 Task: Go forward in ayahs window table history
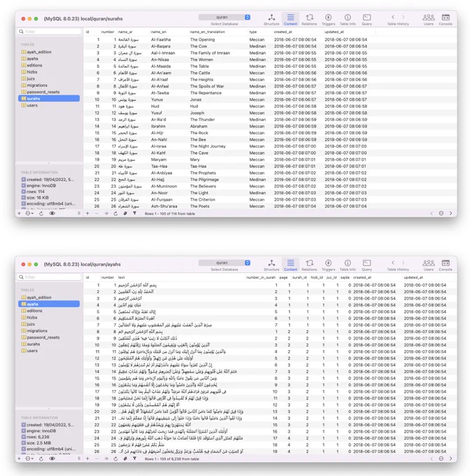coord(404,262)
